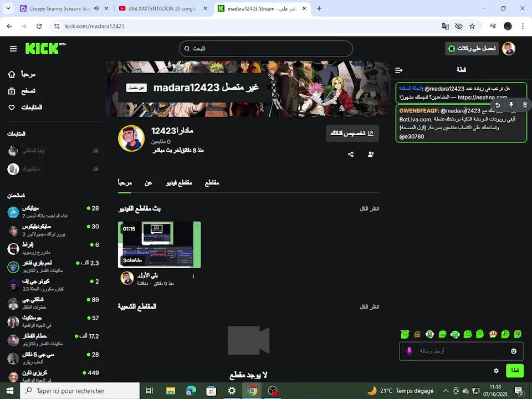Open chat settings gear icon
This screenshot has height=399, width=532.
pos(496,371)
